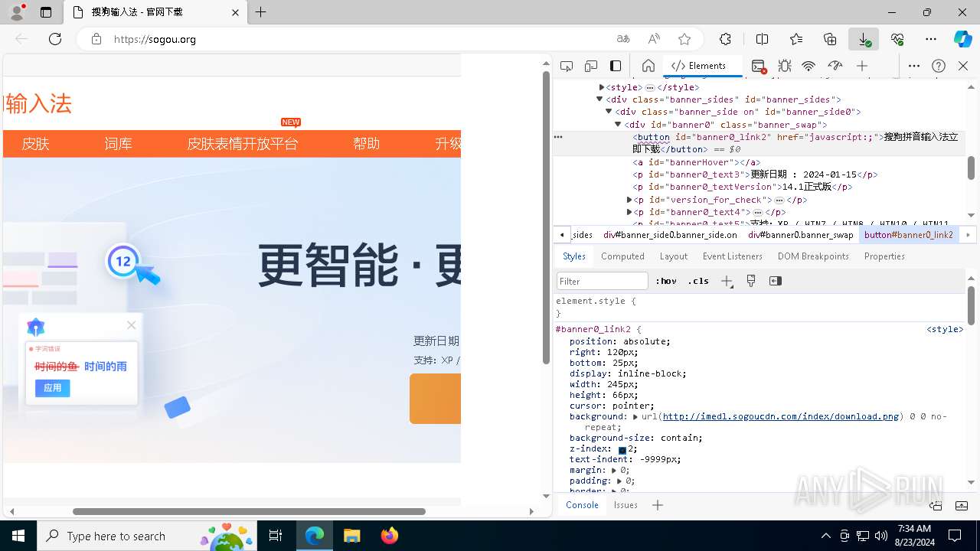Show the Downloads panel
Viewport: 980px width, 551px height.
point(864,39)
